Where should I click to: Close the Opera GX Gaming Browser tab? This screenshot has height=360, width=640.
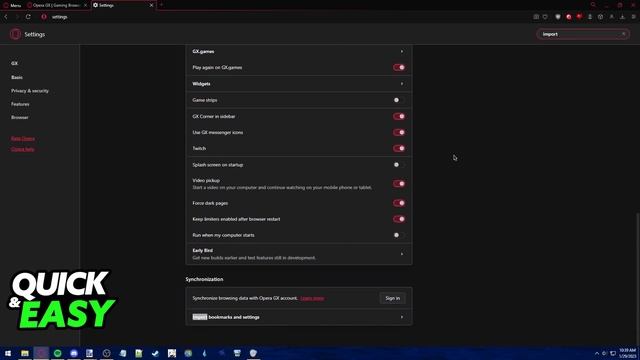(85, 5)
